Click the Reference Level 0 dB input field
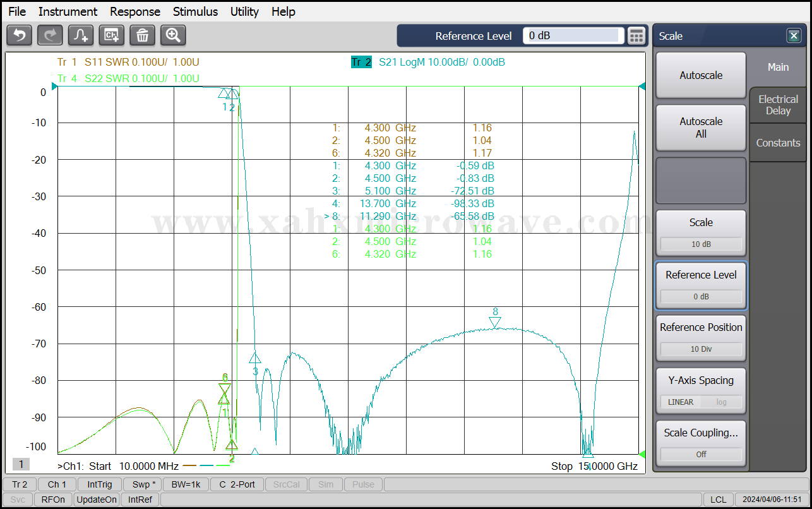 573,36
